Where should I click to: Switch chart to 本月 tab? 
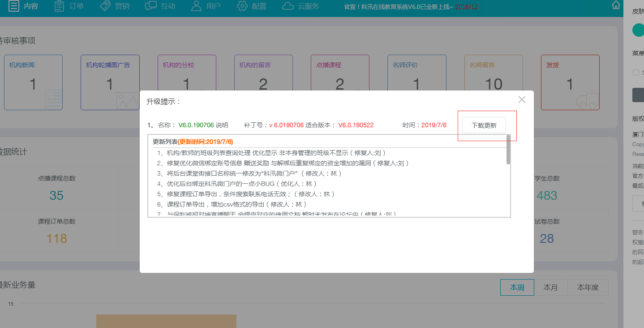pos(550,288)
